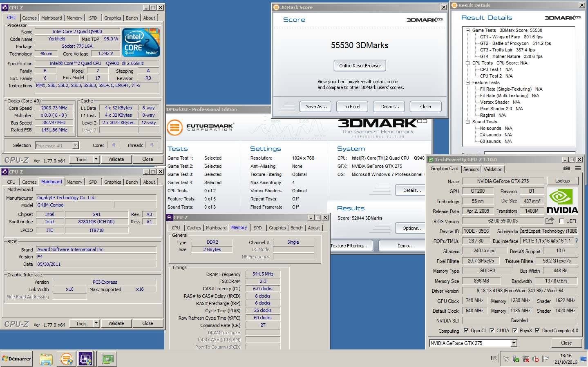
Task: Click the disconnected network tray icon
Action: 525,359
